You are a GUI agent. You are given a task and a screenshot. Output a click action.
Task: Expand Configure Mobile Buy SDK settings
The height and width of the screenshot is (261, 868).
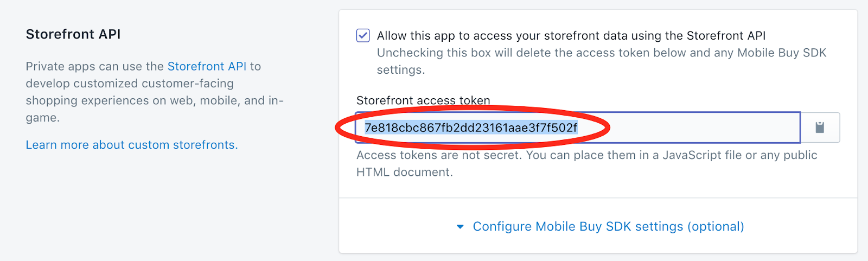coord(600,226)
